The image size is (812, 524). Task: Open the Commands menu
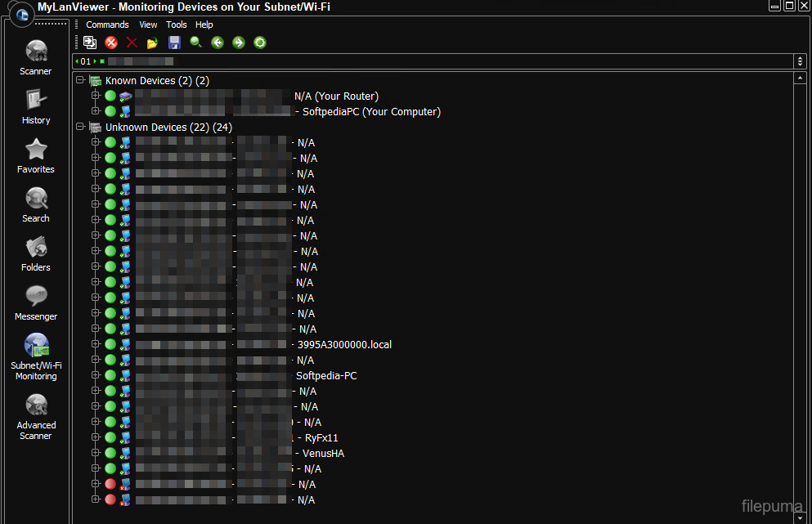pos(107,25)
